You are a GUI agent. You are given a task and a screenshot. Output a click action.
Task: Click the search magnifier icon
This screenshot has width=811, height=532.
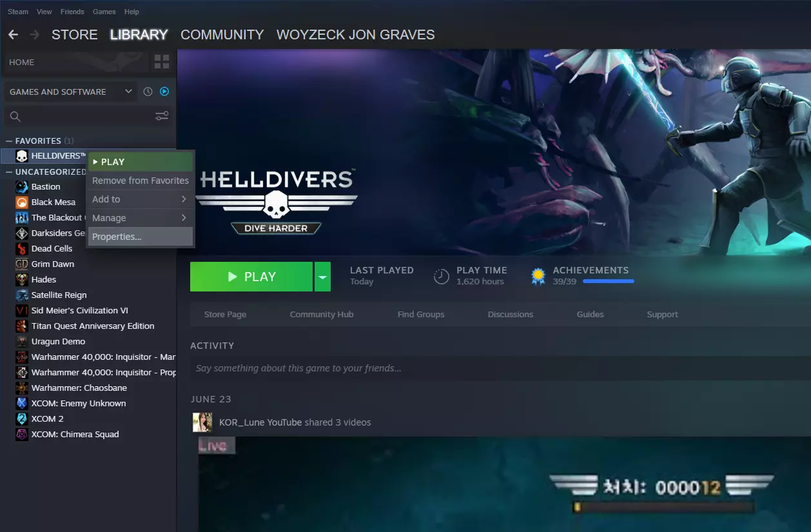coord(15,116)
